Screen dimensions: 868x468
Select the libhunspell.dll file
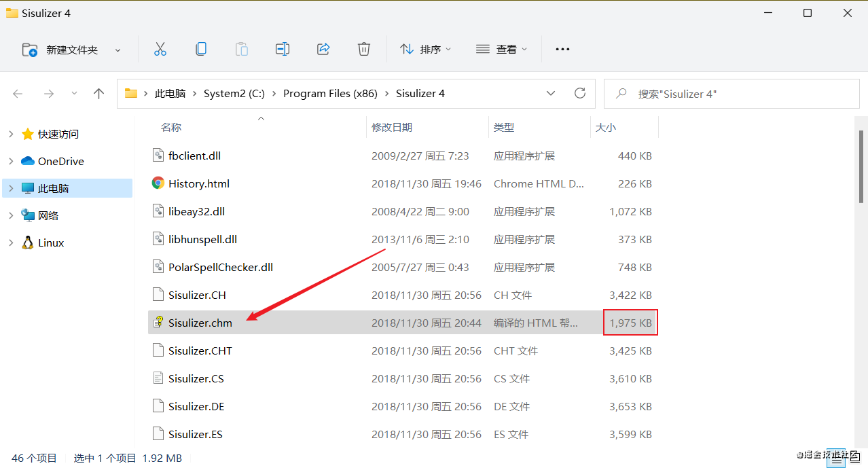(x=202, y=240)
